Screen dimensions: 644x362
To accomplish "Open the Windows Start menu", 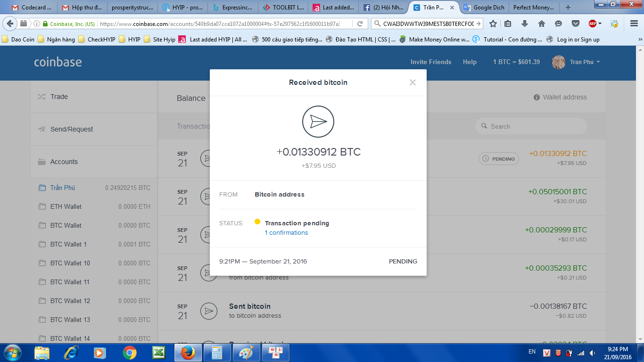I will tap(12, 353).
